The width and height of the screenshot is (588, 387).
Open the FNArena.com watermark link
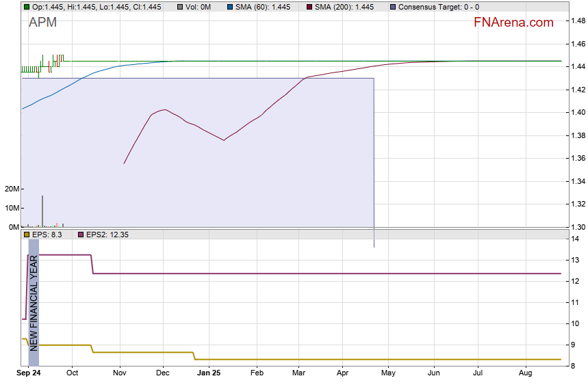(x=513, y=23)
